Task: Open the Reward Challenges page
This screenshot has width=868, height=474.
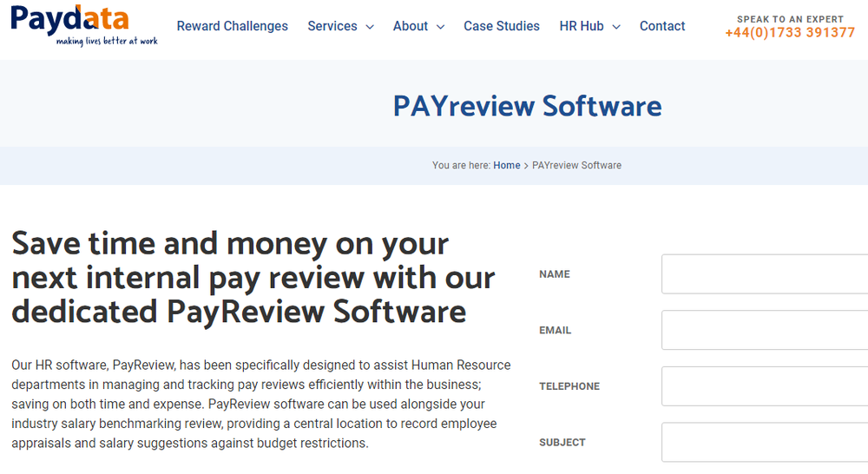Action: 233,26
